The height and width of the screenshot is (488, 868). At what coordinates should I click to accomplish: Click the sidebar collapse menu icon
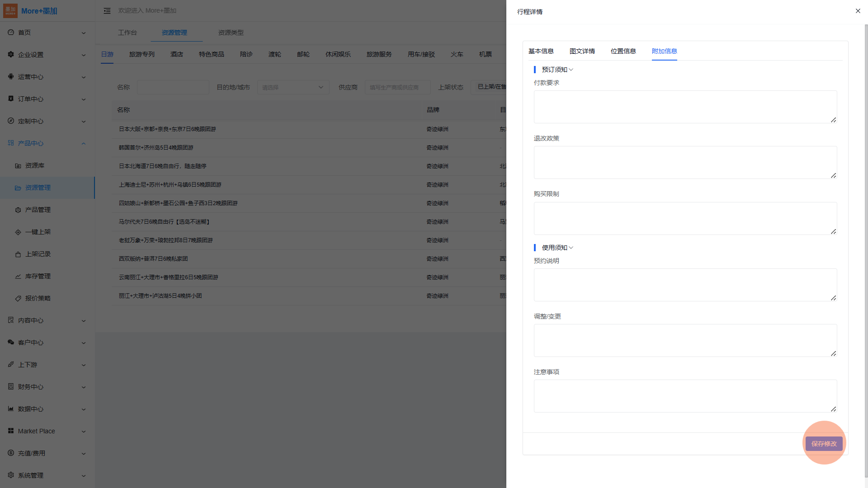107,11
